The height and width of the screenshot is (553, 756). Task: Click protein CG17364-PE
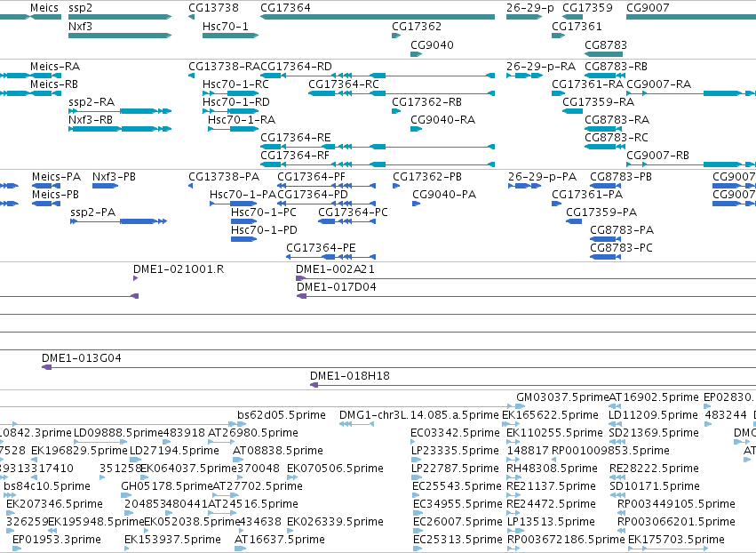321,248
